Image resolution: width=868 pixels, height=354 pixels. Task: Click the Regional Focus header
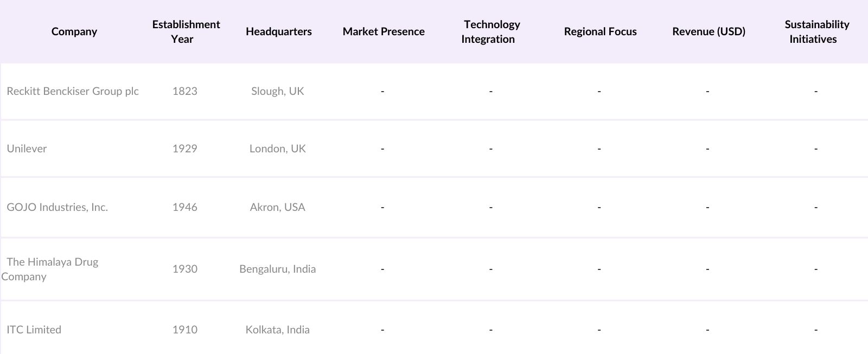(x=600, y=31)
